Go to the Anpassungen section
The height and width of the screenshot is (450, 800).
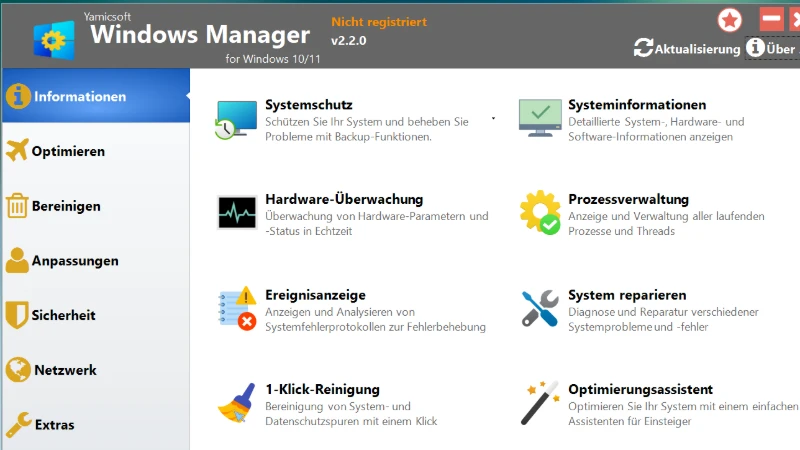tap(96, 261)
